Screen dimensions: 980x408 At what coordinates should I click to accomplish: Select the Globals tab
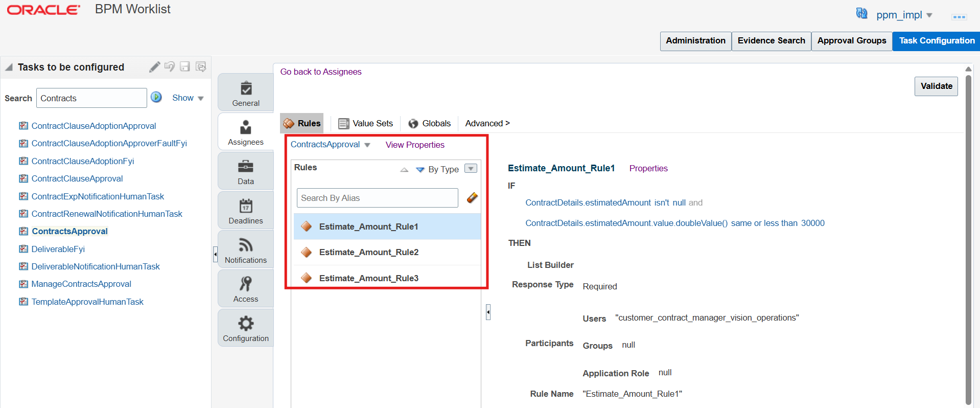coord(430,123)
